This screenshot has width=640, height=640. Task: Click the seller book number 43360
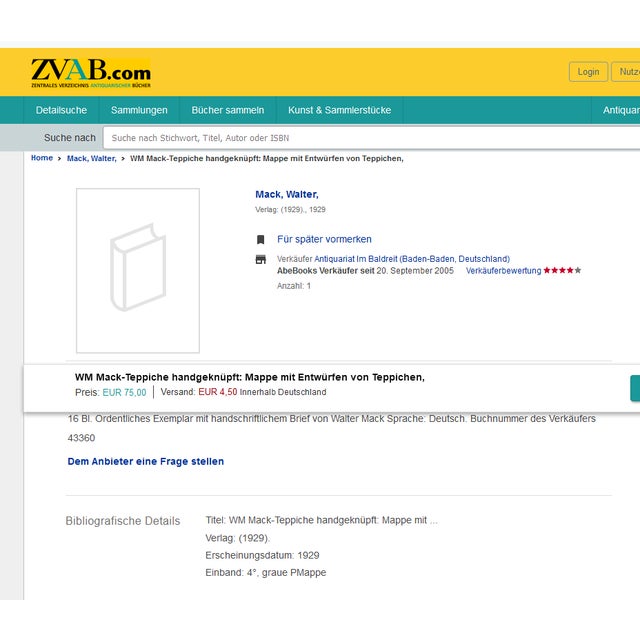81,438
